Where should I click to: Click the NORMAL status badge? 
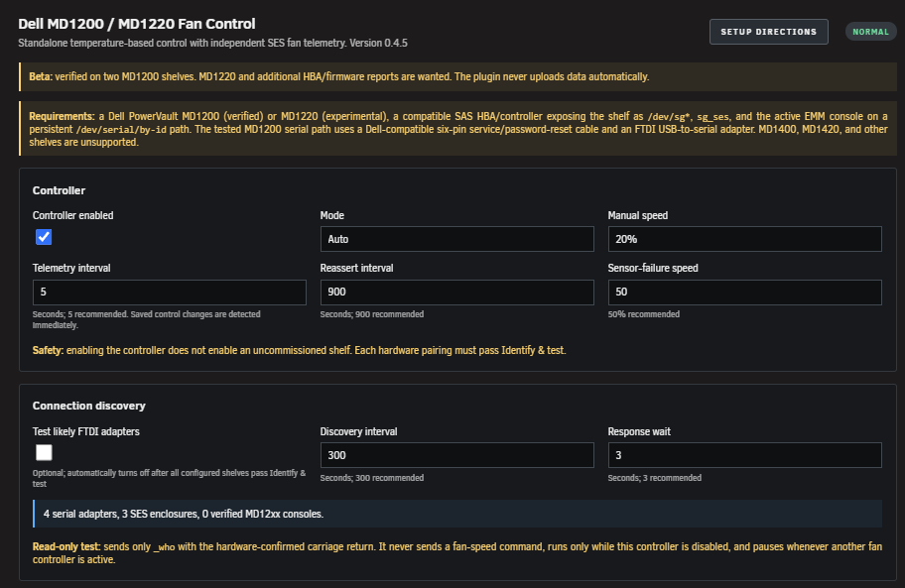[x=870, y=32]
